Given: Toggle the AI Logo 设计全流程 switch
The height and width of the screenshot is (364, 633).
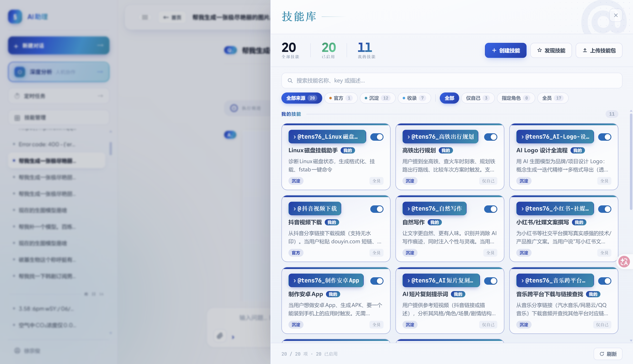Looking at the screenshot, I should tap(605, 137).
